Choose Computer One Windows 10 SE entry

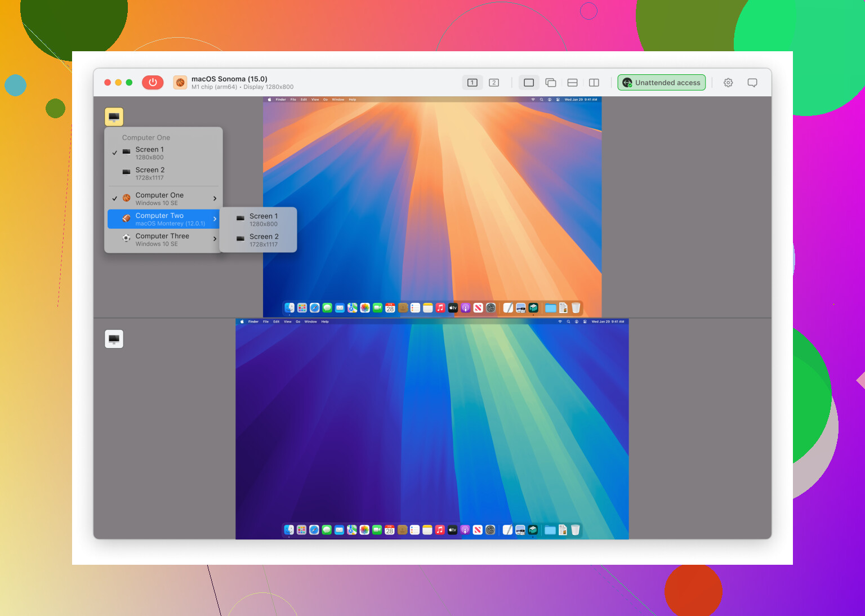click(163, 199)
